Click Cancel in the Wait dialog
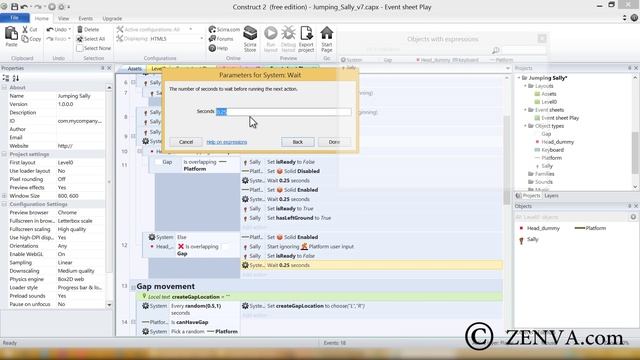The image size is (640, 360). tap(186, 142)
